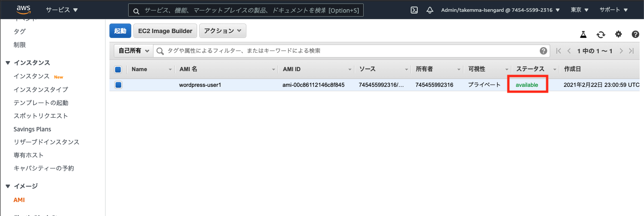
Task: Open the notifications bell
Action: click(x=430, y=10)
